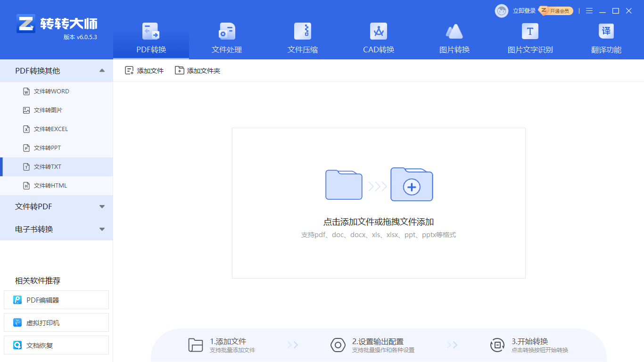Screen dimensions: 644x362
Task: Select 文件转HTML in the sidebar
Action: click(x=57, y=186)
